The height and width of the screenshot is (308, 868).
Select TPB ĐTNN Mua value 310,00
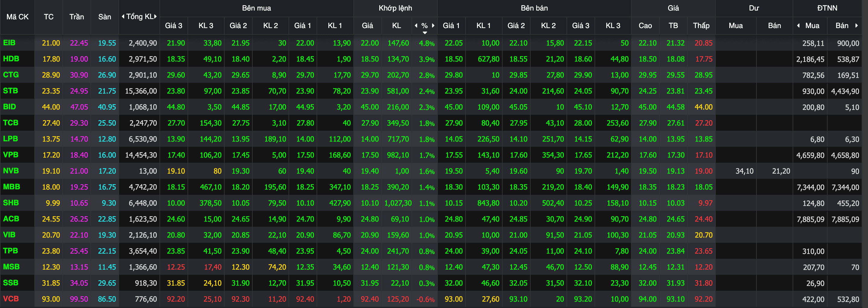pos(813,251)
